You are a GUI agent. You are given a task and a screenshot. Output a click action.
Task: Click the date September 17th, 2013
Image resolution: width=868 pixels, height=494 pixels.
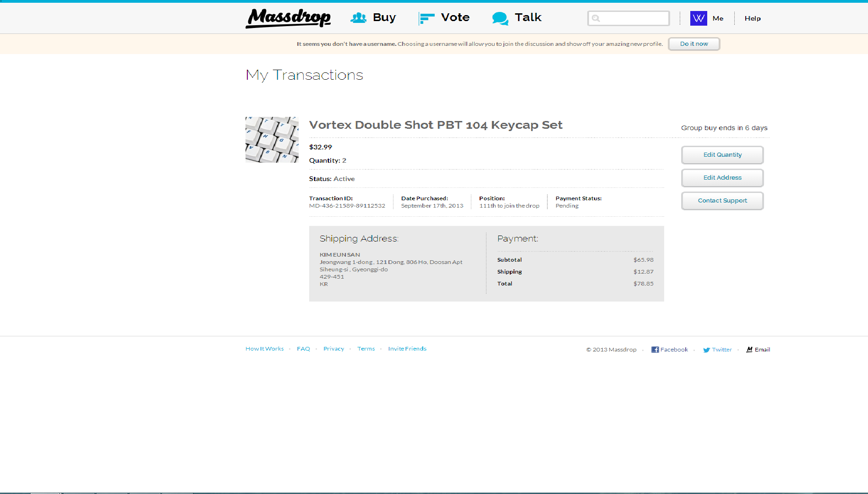tap(432, 206)
